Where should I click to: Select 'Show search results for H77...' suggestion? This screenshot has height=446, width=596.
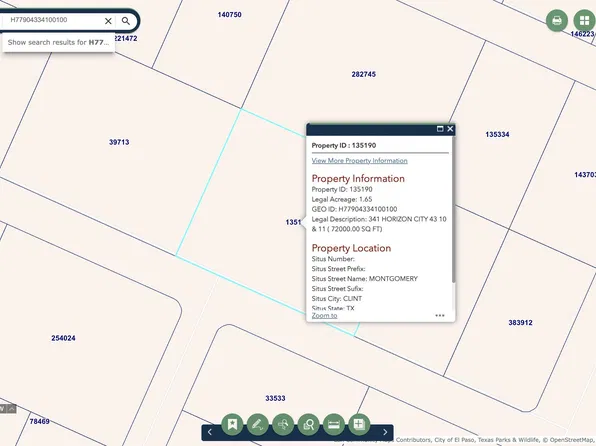tap(58, 43)
